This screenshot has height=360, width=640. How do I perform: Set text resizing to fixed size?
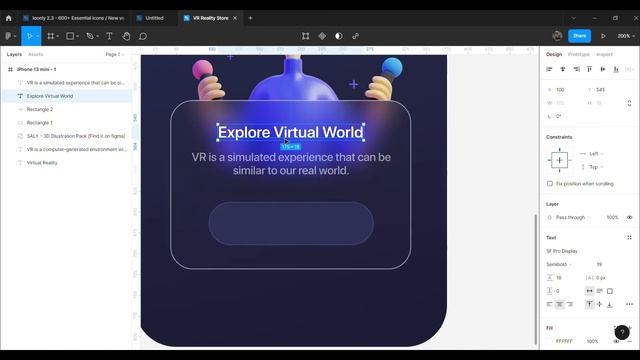pyautogui.click(x=610, y=291)
